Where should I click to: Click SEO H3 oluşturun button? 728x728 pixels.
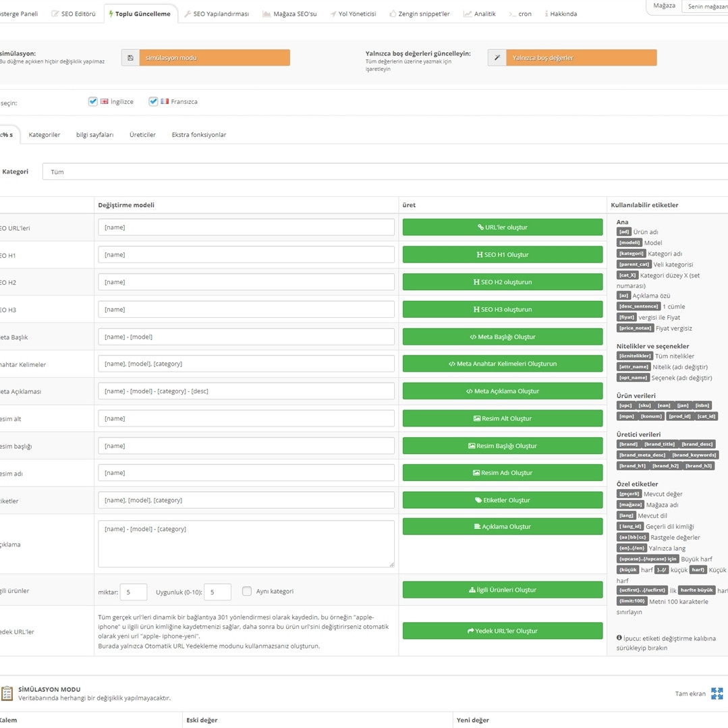[503, 309]
